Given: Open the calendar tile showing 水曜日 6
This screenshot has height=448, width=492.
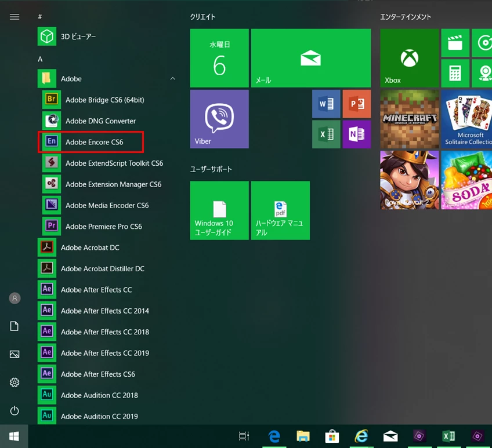Looking at the screenshot, I should [219, 58].
